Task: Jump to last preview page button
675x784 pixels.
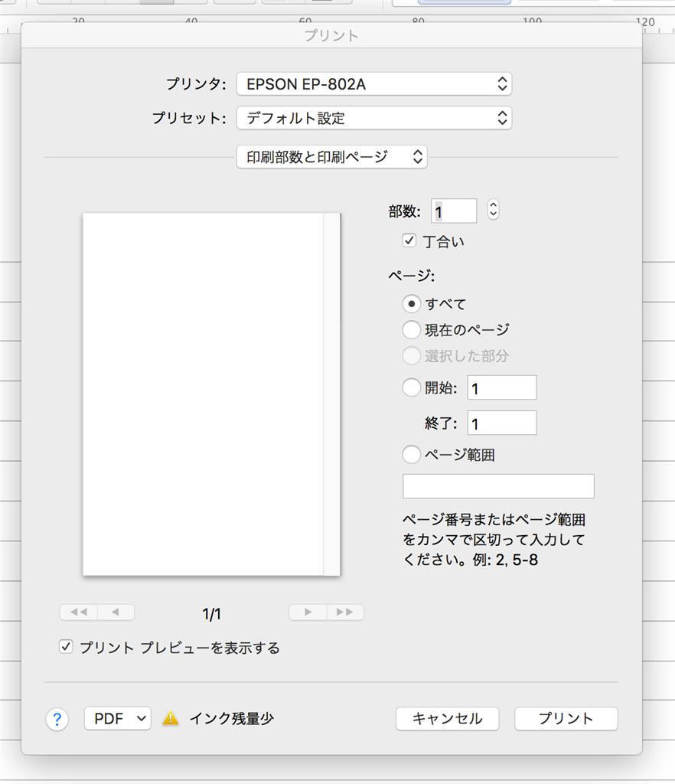Action: click(344, 612)
